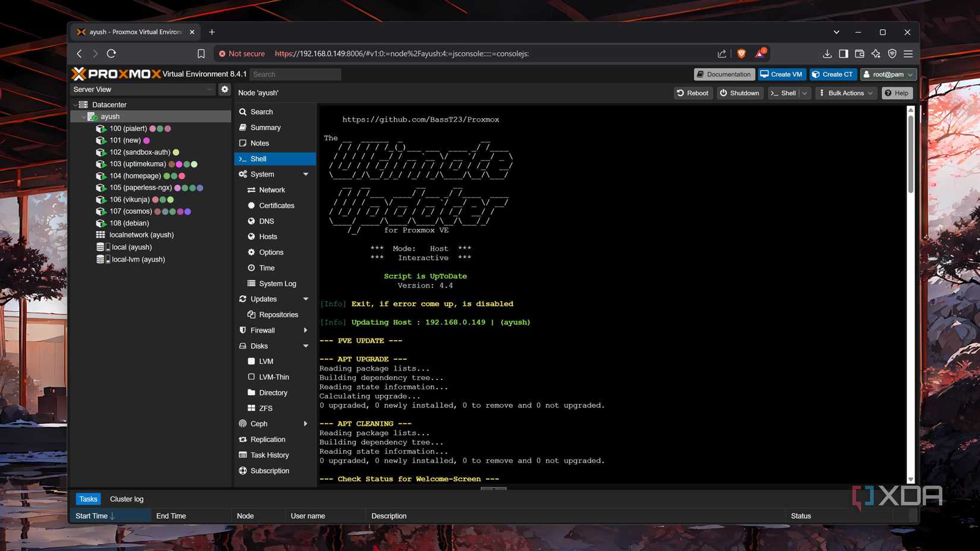Collapse the System section
Image resolution: width=980 pixels, height=551 pixels.
click(x=305, y=174)
